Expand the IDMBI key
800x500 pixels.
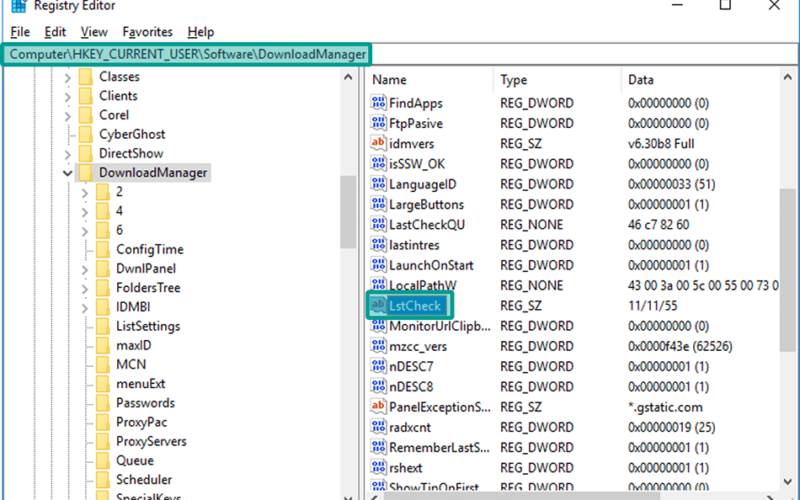pos(85,308)
